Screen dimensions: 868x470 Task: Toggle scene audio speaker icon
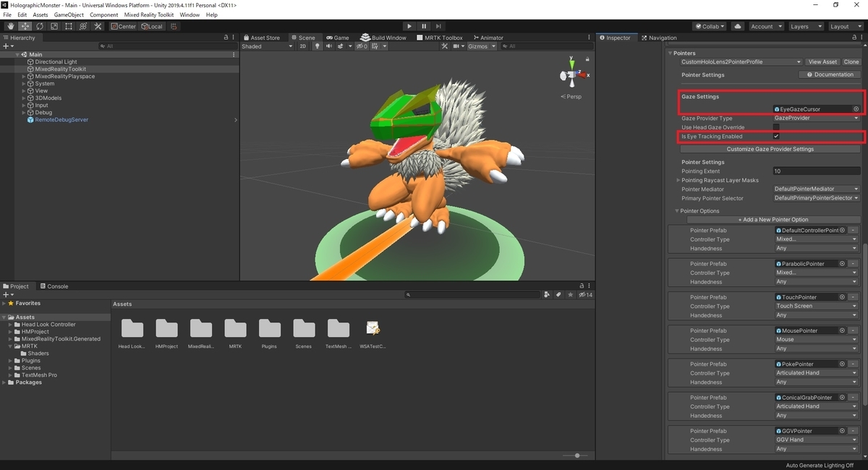pyautogui.click(x=328, y=46)
